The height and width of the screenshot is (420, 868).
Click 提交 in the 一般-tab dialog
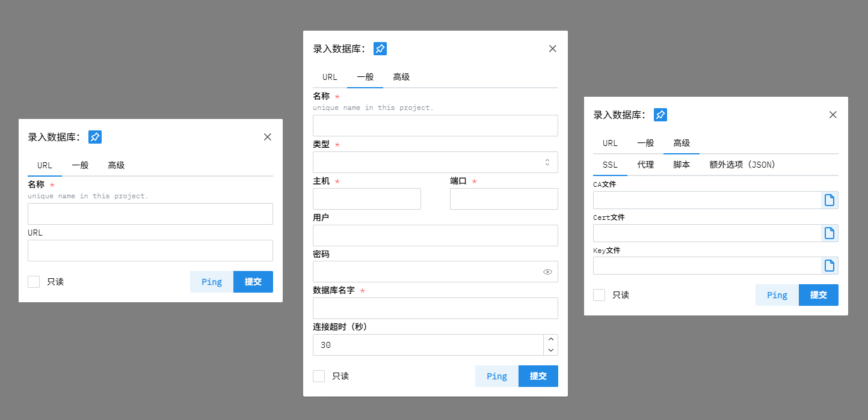click(538, 376)
